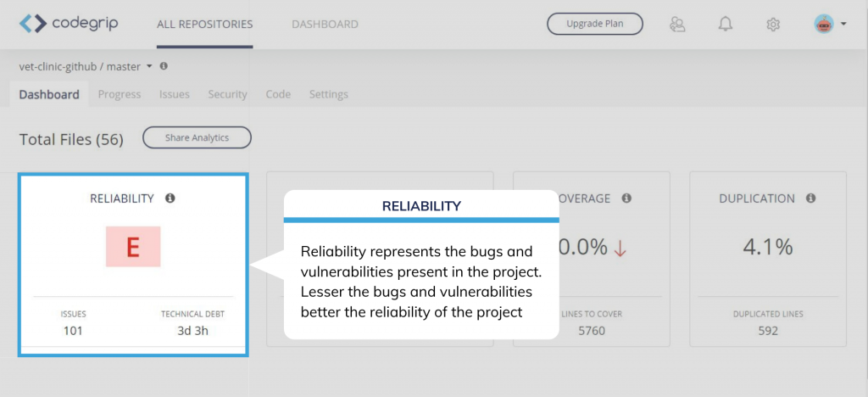Click the user avatar icon
The width and height of the screenshot is (868, 397).
click(824, 24)
